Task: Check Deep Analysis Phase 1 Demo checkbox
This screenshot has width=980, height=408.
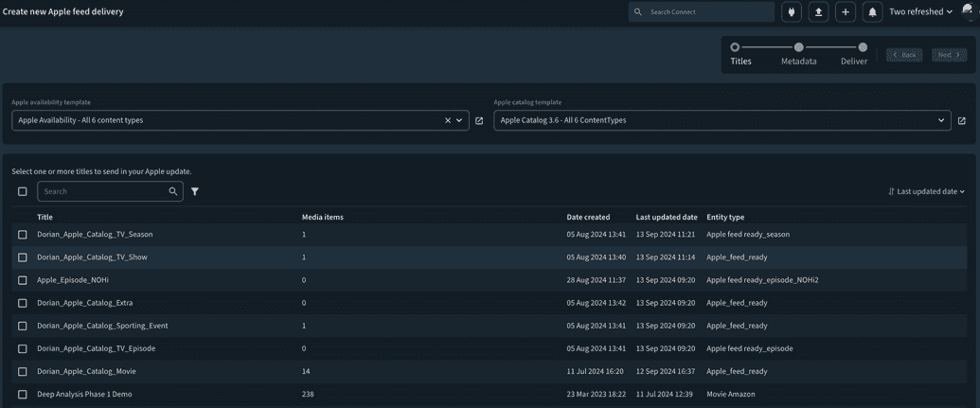Action: pyautogui.click(x=23, y=395)
